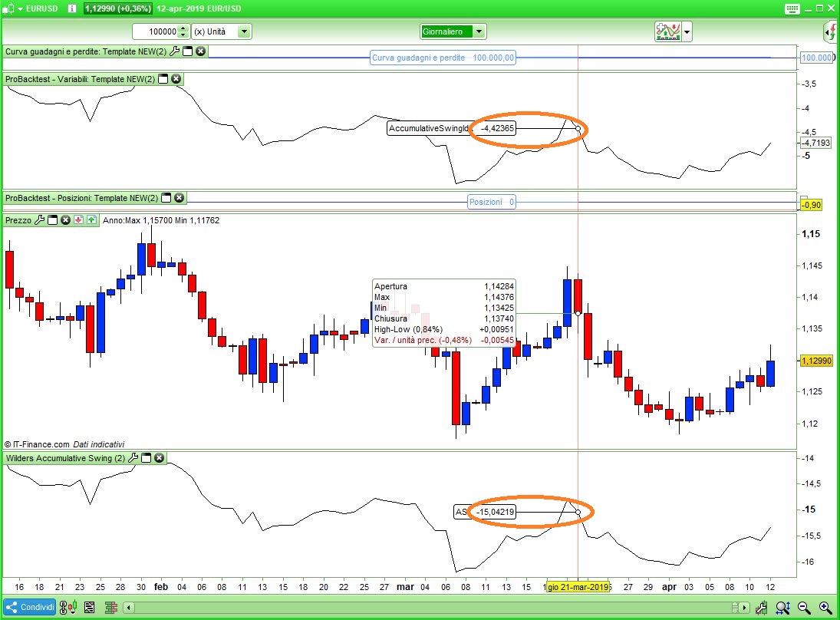The image size is (840, 620).
Task: Click the Condividi share button
Action: [30, 607]
